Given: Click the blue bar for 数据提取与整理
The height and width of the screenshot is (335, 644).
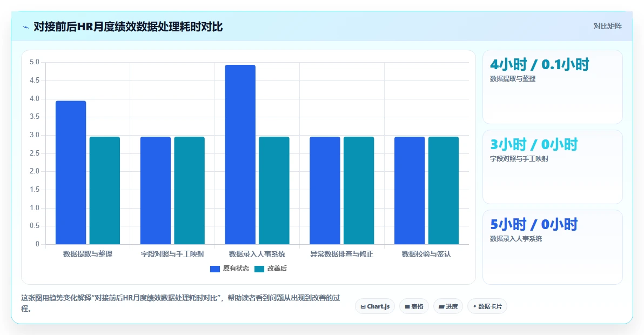Looking at the screenshot, I should pyautogui.click(x=71, y=172).
